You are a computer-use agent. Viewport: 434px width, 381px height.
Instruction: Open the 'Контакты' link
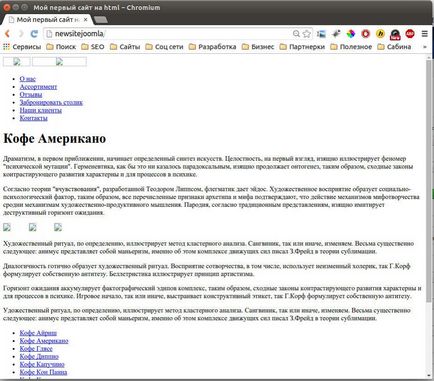pos(33,118)
